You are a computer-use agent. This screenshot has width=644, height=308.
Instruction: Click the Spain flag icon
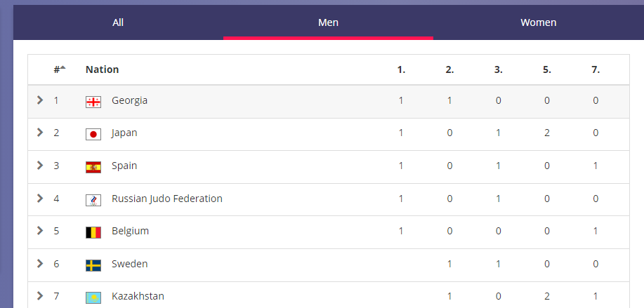[93, 167]
